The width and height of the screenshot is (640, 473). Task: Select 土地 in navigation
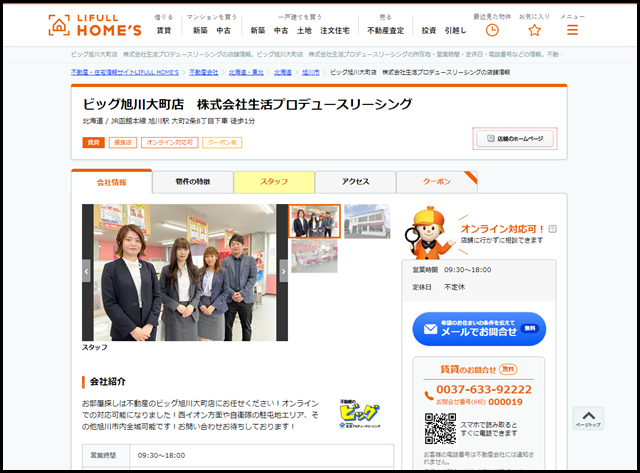pos(304,30)
